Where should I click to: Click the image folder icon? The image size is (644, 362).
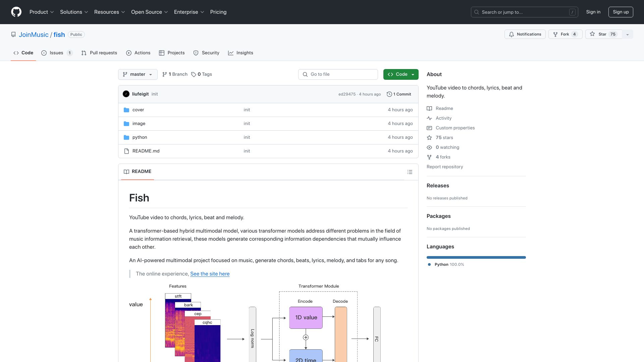pos(126,124)
